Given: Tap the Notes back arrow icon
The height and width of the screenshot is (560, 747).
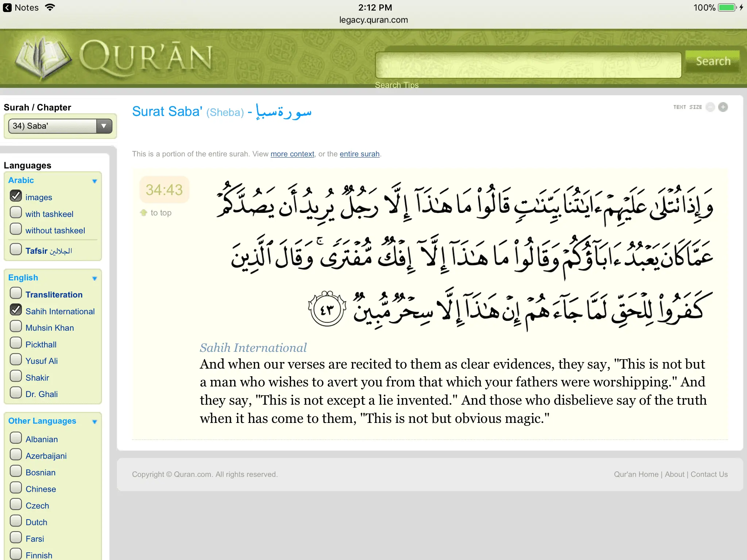Looking at the screenshot, I should [7, 8].
